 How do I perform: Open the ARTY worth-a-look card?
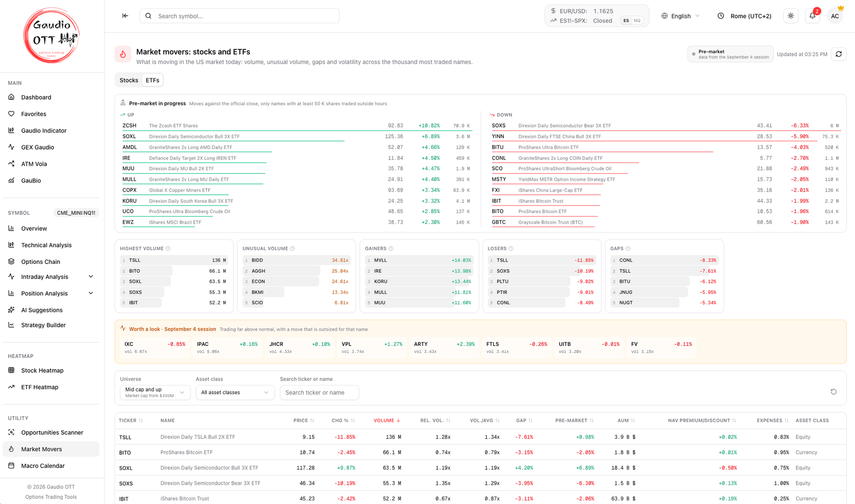[444, 347]
